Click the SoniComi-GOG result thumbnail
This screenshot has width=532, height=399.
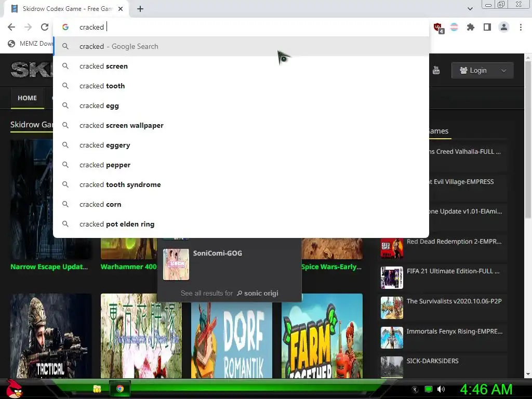(x=176, y=264)
